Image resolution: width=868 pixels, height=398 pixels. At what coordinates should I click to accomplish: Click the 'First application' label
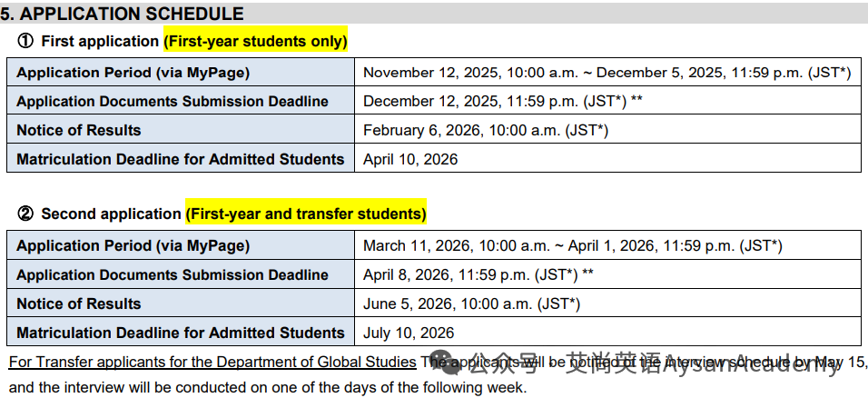pyautogui.click(x=100, y=42)
